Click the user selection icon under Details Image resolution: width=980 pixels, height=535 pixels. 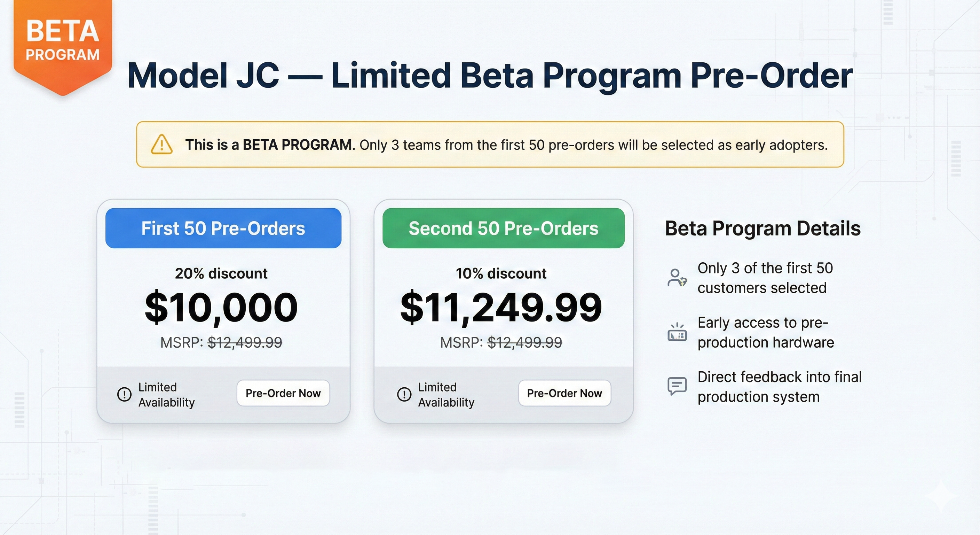coord(677,278)
